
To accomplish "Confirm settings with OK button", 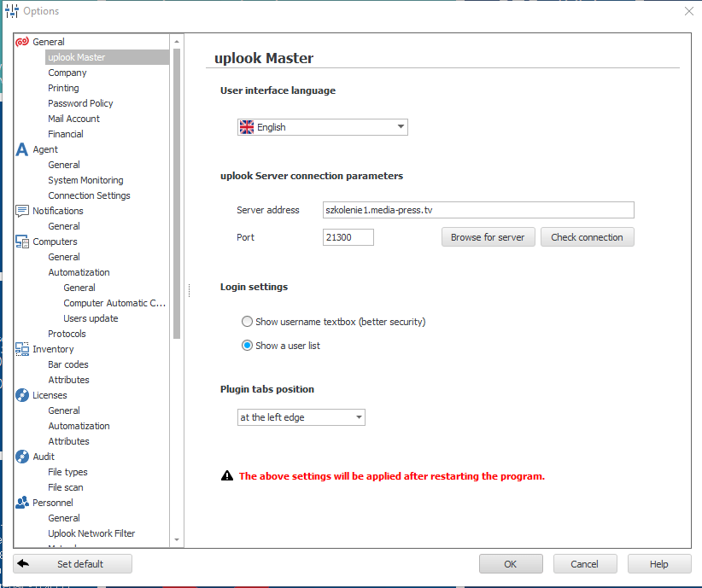I will [x=511, y=564].
